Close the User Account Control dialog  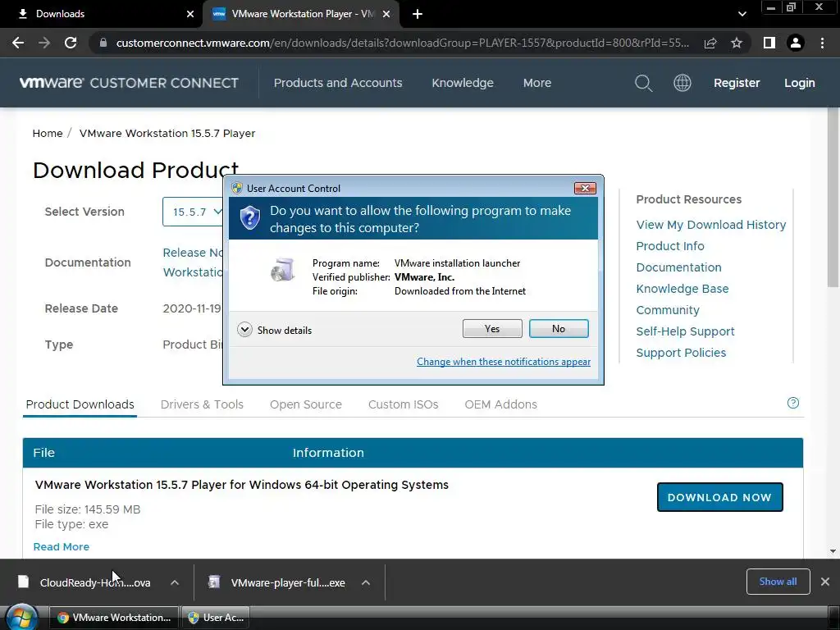coord(585,188)
